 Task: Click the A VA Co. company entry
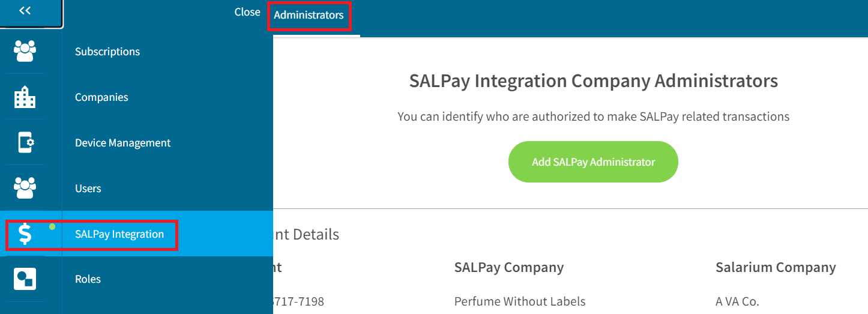click(x=737, y=301)
